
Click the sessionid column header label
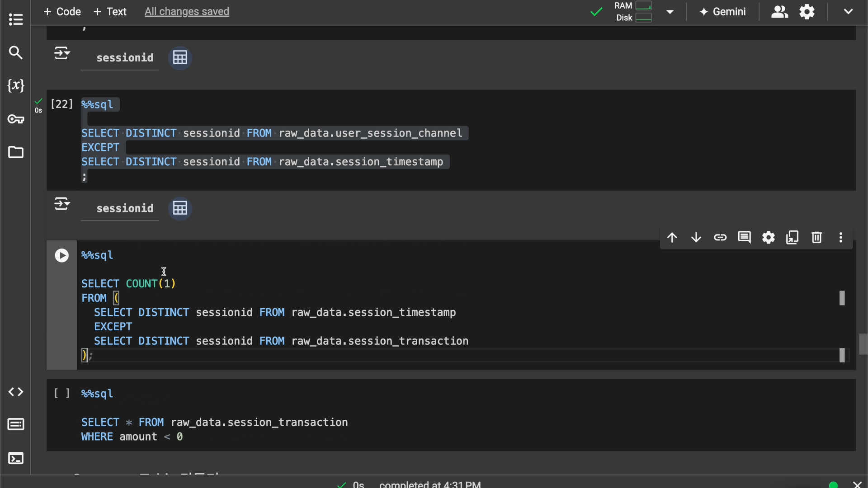(x=125, y=209)
